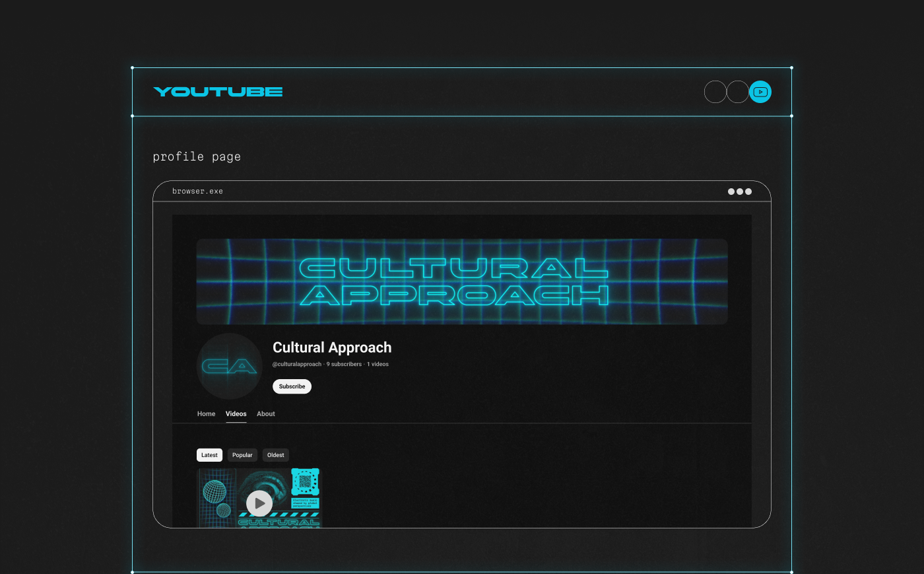This screenshot has height=574, width=924.
Task: Click the profile page heading
Action: (197, 157)
